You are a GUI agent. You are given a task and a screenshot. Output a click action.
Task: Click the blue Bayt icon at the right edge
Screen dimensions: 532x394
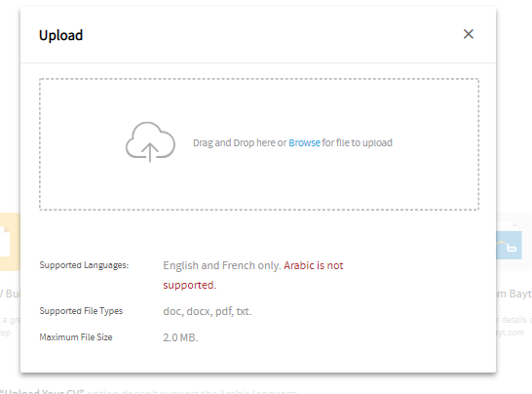coord(509,245)
